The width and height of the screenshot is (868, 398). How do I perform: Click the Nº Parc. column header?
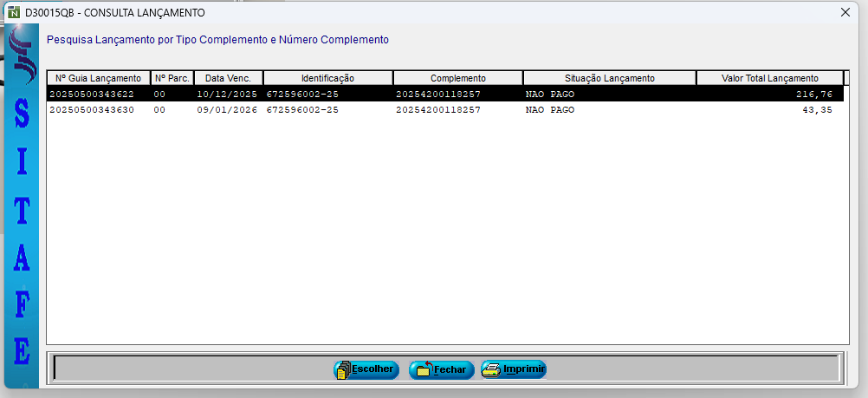pos(172,78)
